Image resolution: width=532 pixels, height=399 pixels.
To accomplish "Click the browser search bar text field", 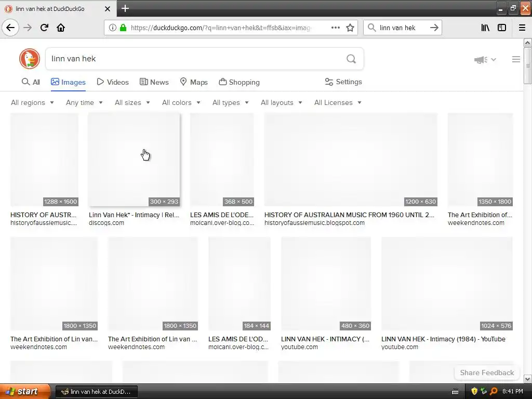I will point(402,28).
